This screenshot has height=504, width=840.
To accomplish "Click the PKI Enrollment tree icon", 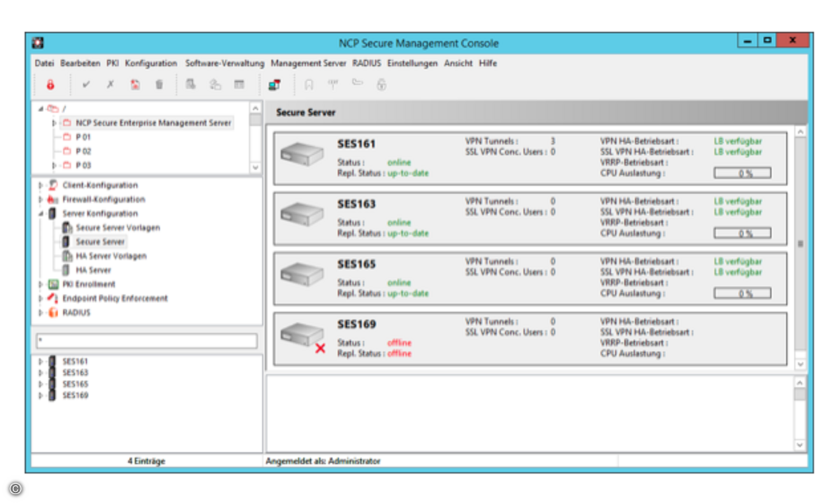I will click(x=54, y=284).
